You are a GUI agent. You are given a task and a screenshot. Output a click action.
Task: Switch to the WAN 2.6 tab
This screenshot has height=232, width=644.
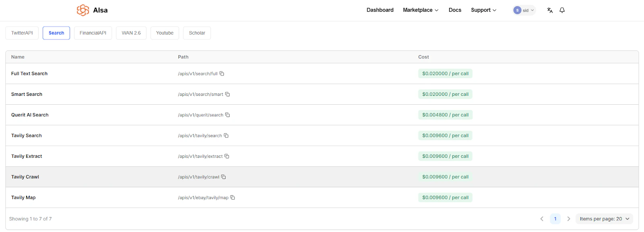[131, 33]
